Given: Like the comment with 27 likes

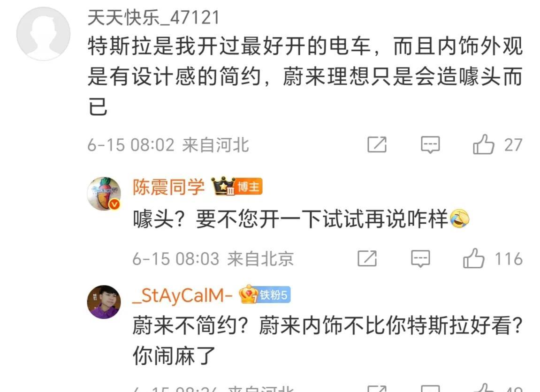Looking at the screenshot, I should click(484, 144).
